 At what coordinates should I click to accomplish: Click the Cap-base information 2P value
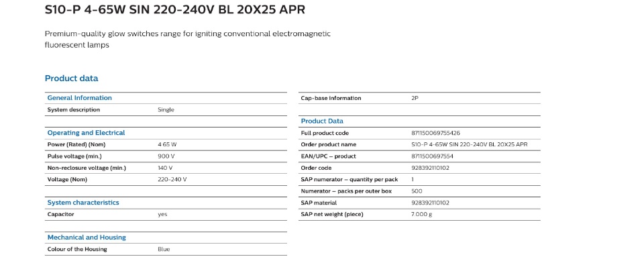coord(415,98)
